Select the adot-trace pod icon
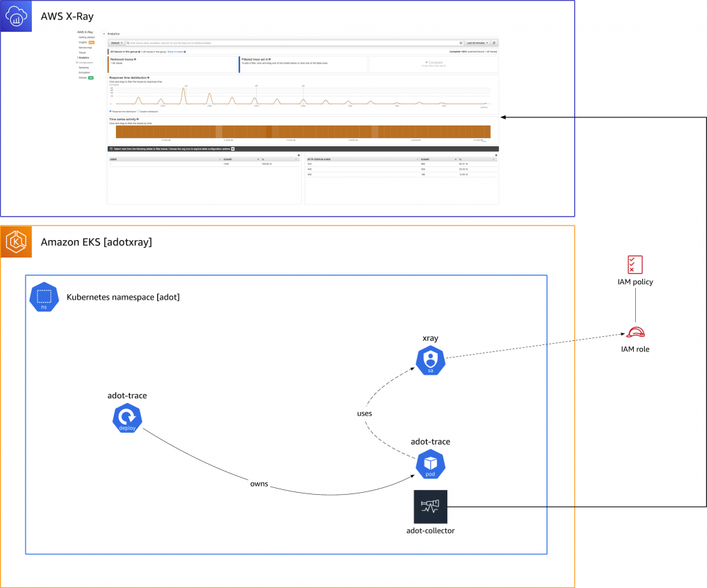Viewport: 707px width, 588px height. (x=431, y=464)
